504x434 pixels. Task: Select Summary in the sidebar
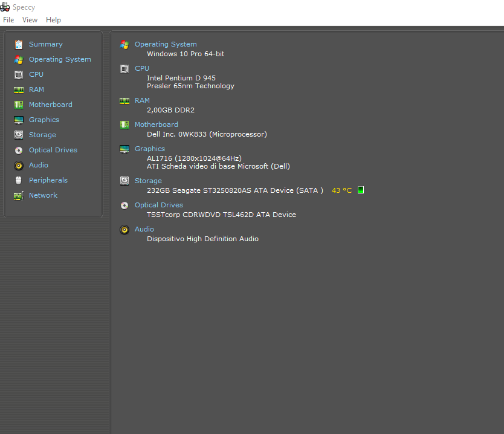tap(46, 44)
